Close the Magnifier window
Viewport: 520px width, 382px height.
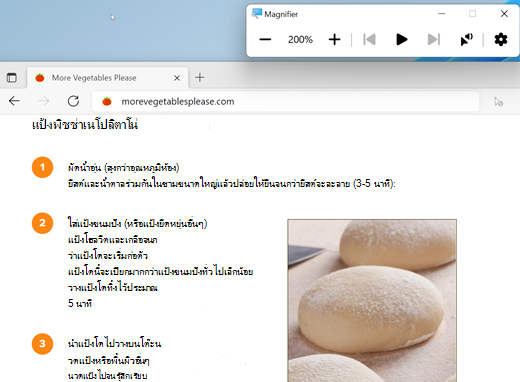(504, 14)
